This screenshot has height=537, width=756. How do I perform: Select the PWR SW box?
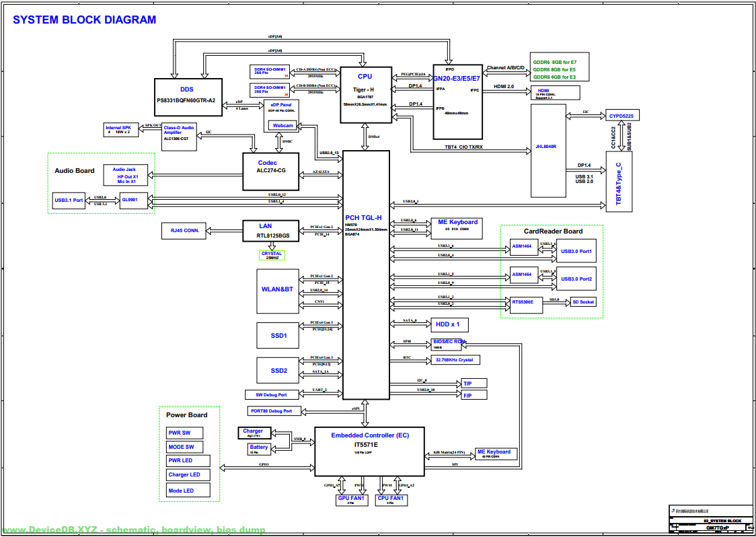(185, 433)
